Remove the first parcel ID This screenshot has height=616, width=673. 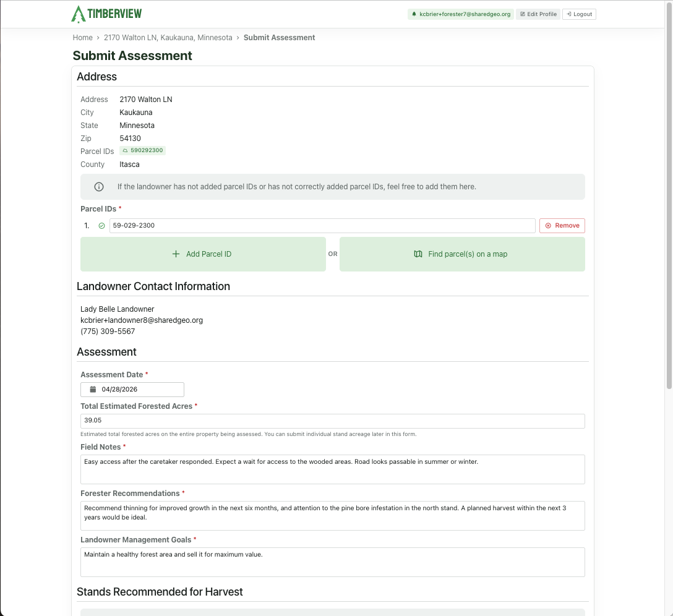pos(562,226)
